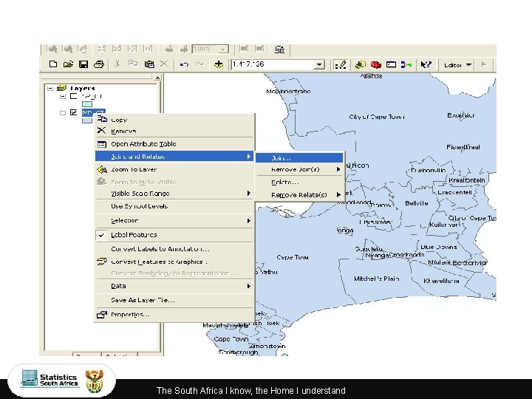Collapse the first layer's legend
Screen dimensions: 532x399
pos(62,96)
